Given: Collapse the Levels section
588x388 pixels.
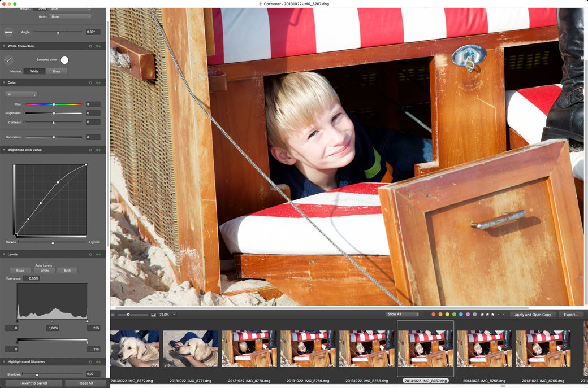Looking at the screenshot, I should pos(4,254).
